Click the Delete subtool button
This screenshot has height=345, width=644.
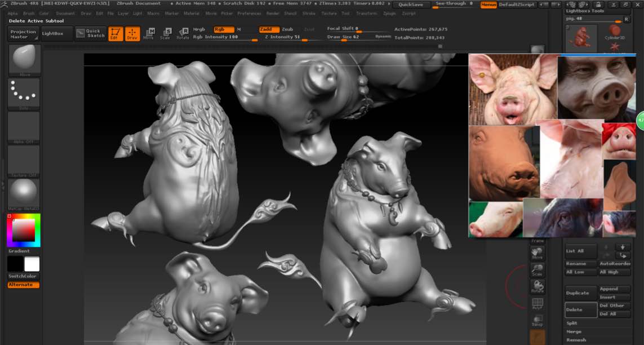[x=581, y=309]
